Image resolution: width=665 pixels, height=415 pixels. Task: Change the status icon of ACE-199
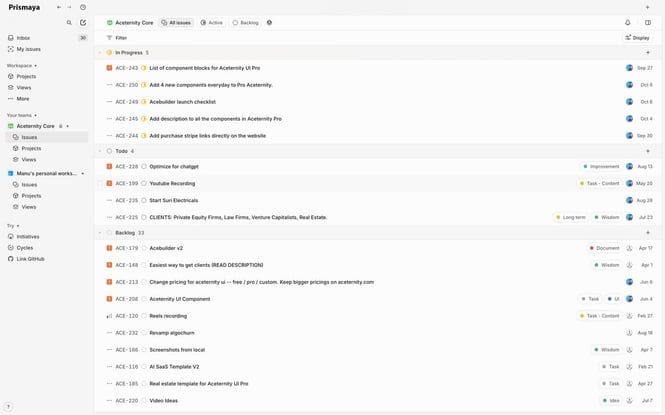pos(144,184)
